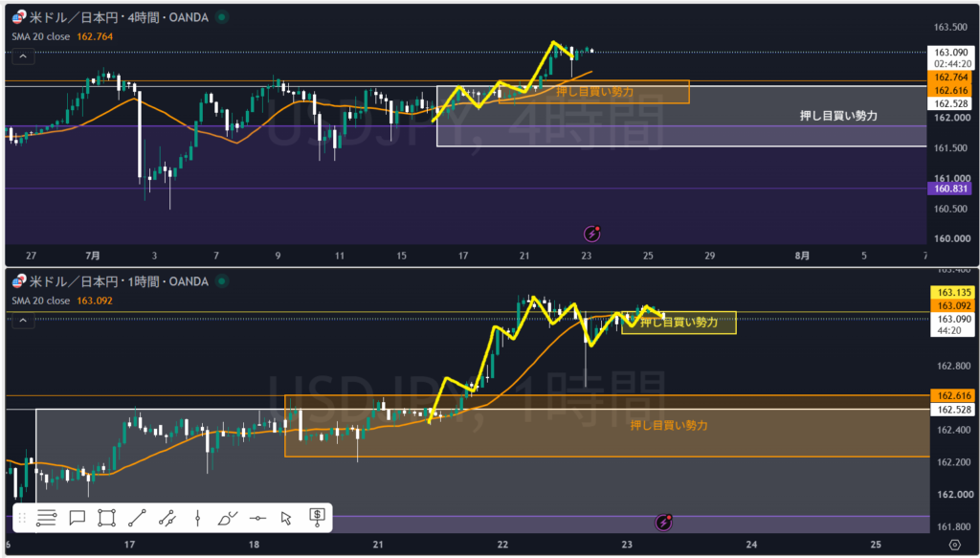980x558 pixels.
Task: Select the trend line tool
Action: 137,518
